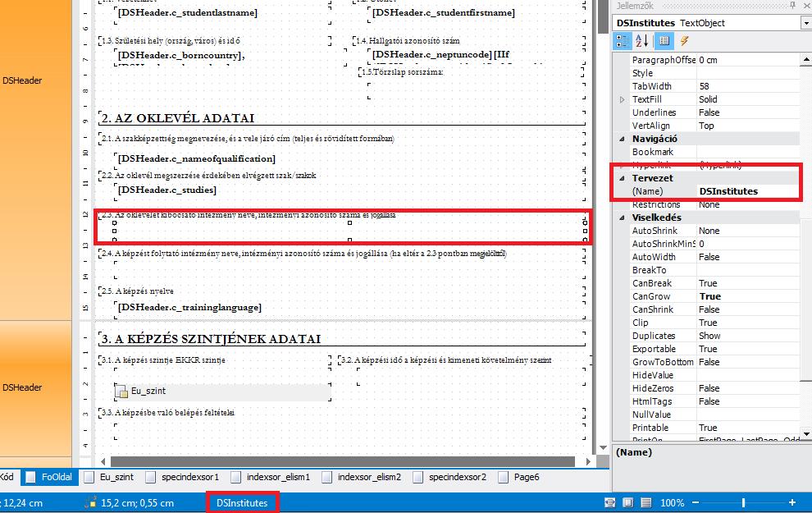Select the VertAlign property row

714,126
